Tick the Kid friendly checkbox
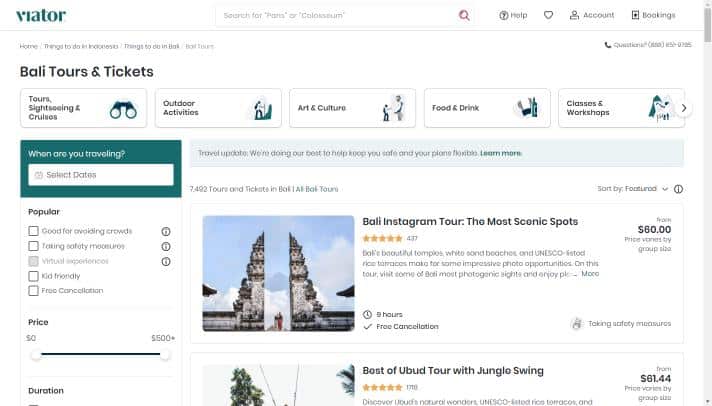 (x=33, y=276)
